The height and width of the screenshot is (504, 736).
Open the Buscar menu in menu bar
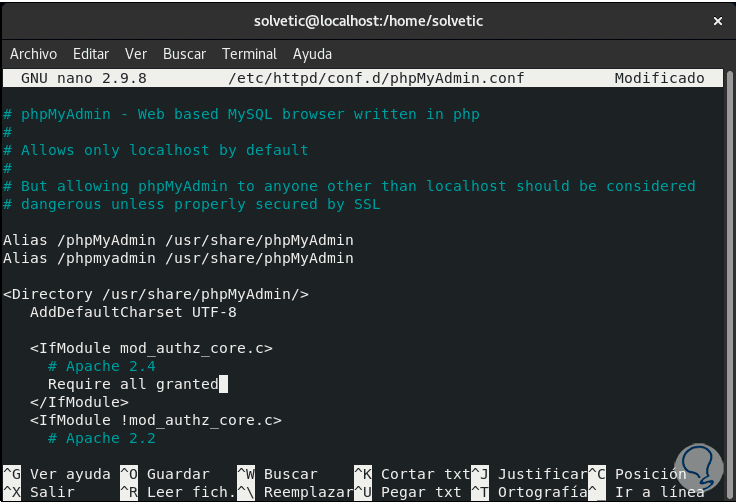coord(184,54)
